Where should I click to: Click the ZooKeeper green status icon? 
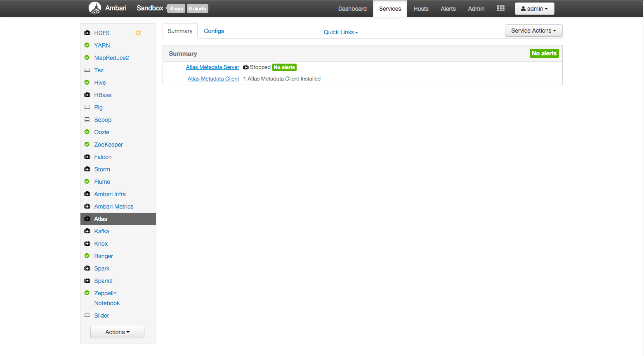click(x=87, y=144)
